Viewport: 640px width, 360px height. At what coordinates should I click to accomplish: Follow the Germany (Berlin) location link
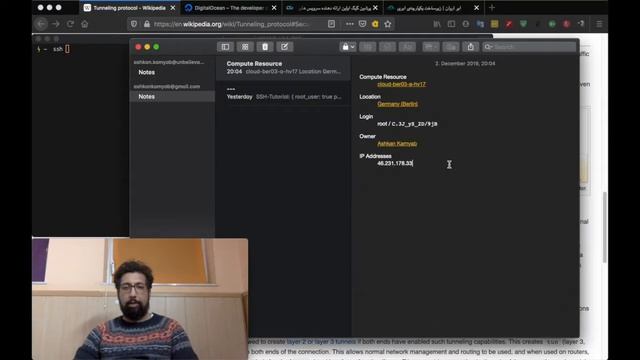(398, 104)
